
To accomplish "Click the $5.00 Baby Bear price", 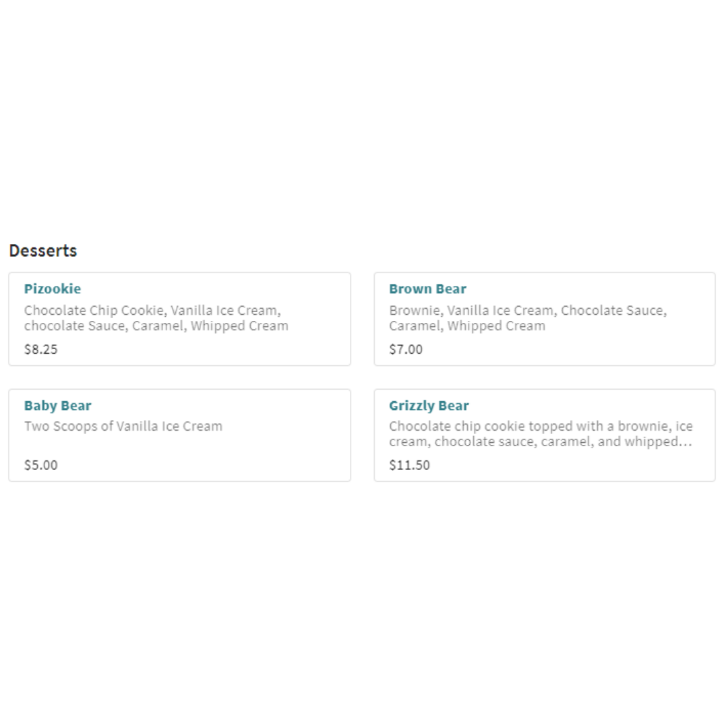I will [x=41, y=465].
